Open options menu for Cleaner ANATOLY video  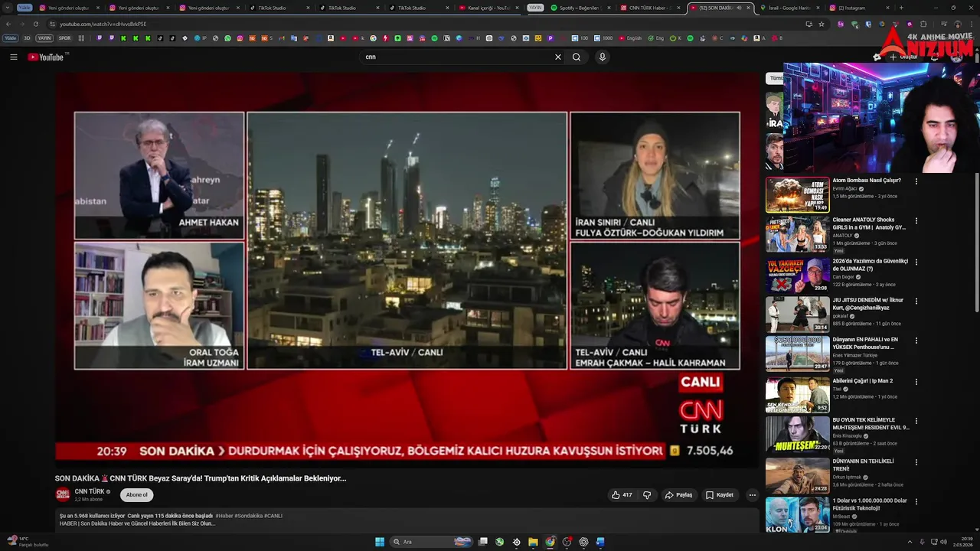click(916, 221)
